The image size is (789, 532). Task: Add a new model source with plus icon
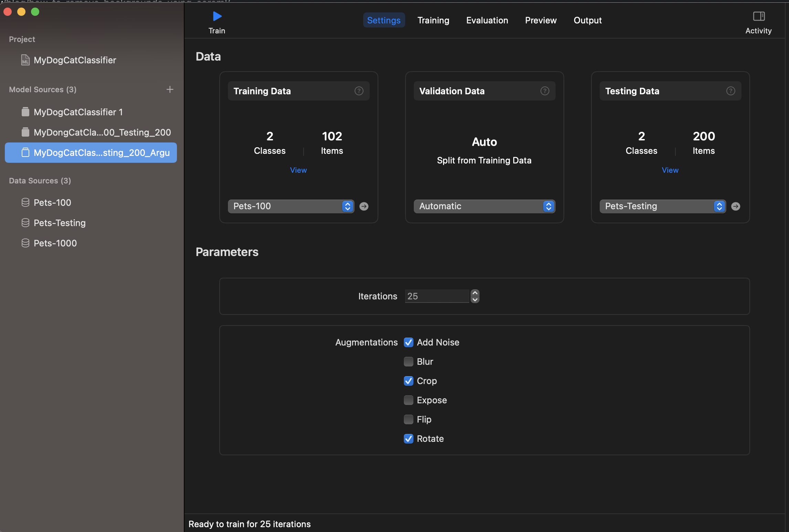click(170, 89)
